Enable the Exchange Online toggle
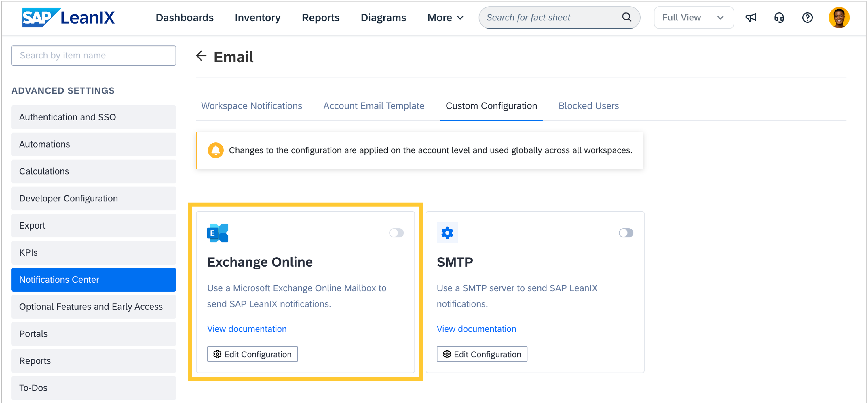Image resolution: width=868 pixels, height=404 pixels. click(x=396, y=233)
